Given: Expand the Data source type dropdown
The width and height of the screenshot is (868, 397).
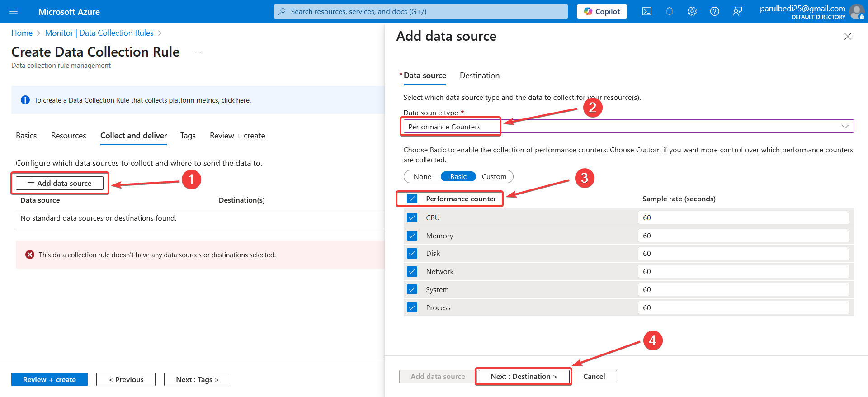Looking at the screenshot, I should click(628, 127).
